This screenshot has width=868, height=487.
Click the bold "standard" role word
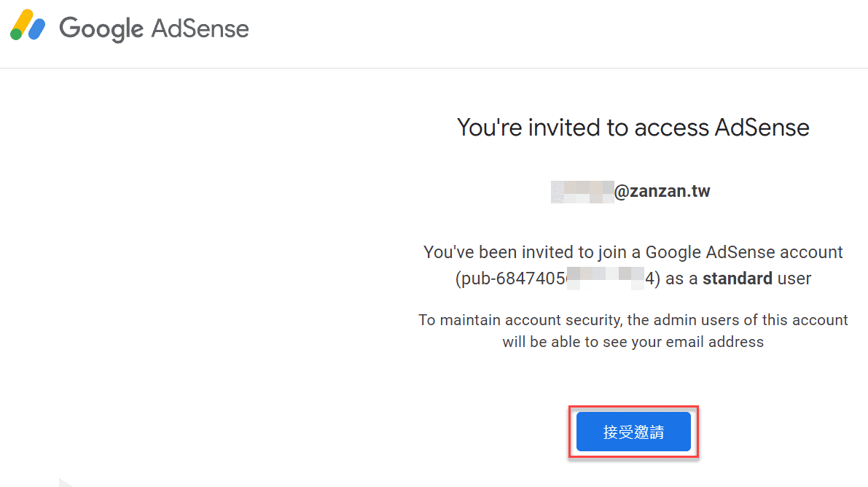tap(738, 278)
